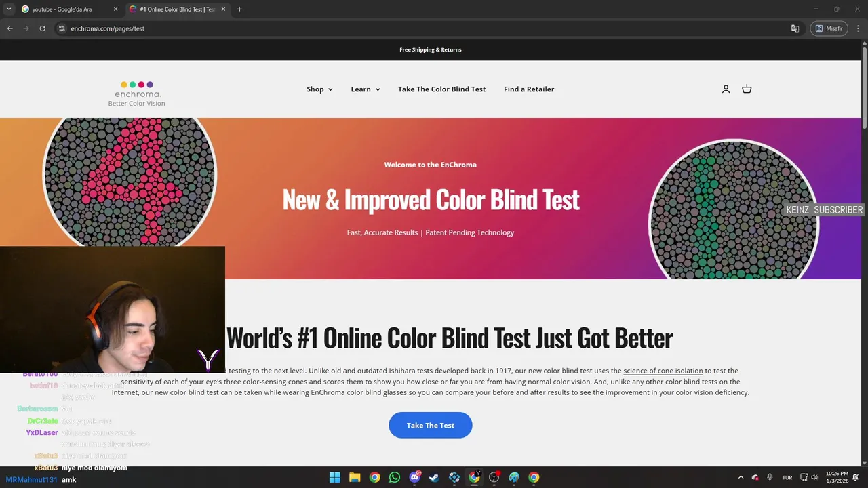
Task: Click the pink number Ishihara plate image
Action: point(130,180)
